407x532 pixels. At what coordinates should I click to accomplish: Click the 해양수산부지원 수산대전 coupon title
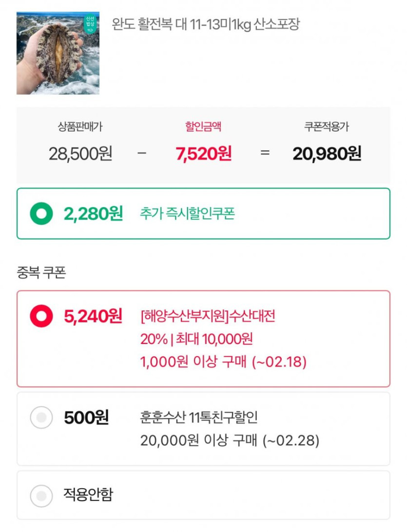[x=208, y=317]
